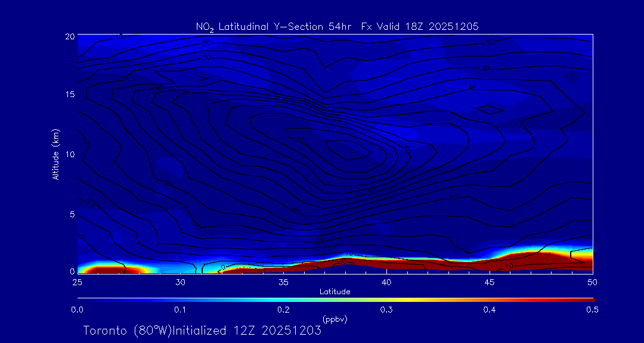The height and width of the screenshot is (343, 644).
Task: Click the 0.0 color bar label
Action: (77, 310)
